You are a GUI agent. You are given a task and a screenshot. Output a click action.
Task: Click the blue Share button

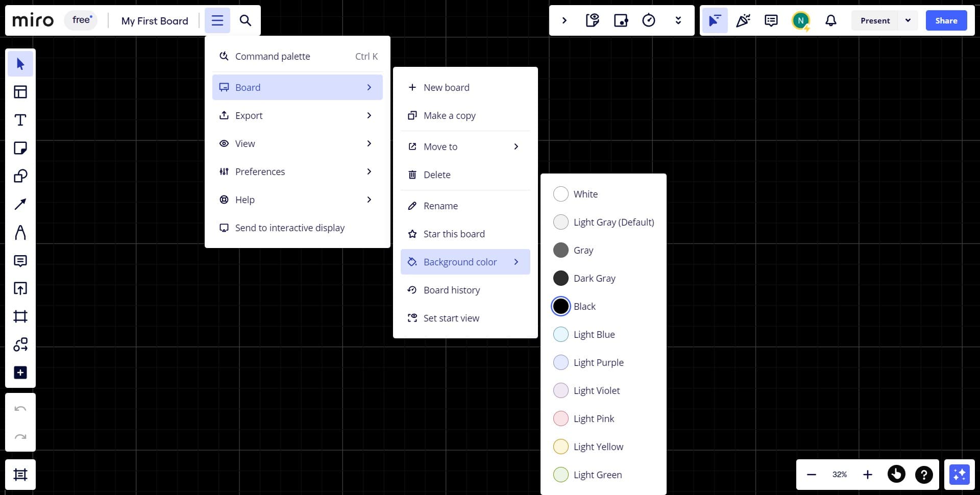tap(946, 20)
